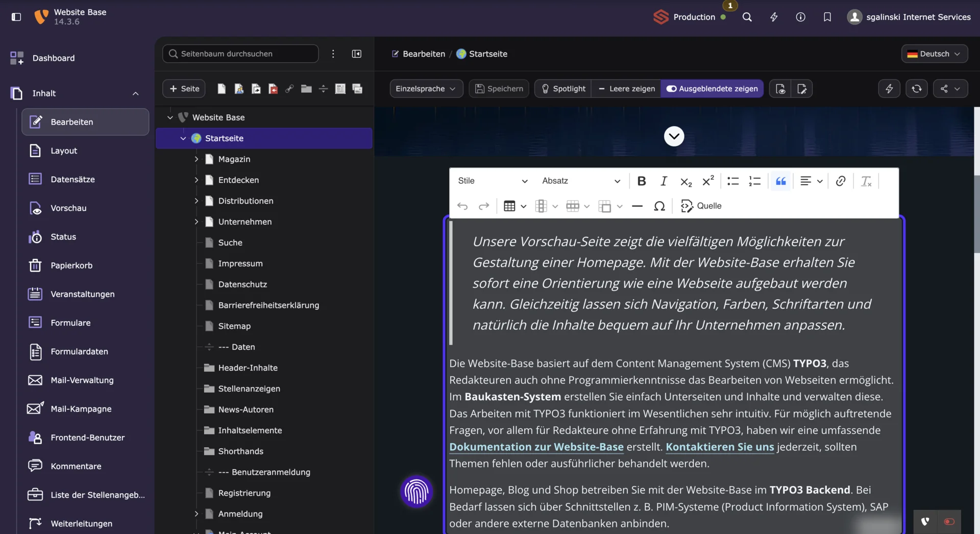This screenshot has width=980, height=534.
Task: Open bookmarks in top bar
Action: [827, 17]
